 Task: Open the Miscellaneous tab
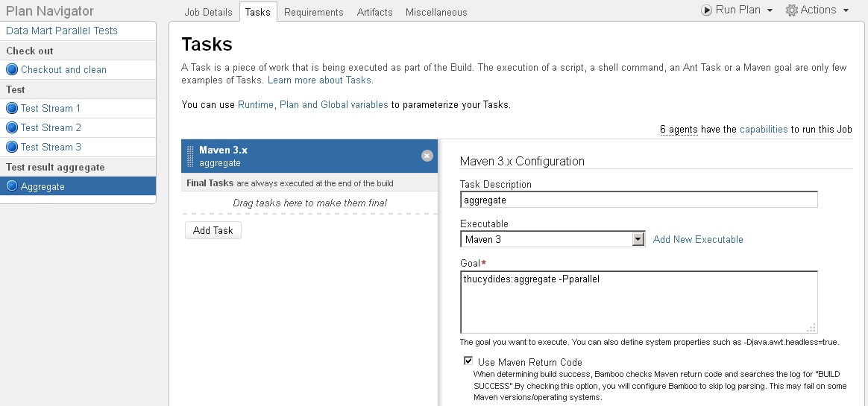tap(436, 12)
